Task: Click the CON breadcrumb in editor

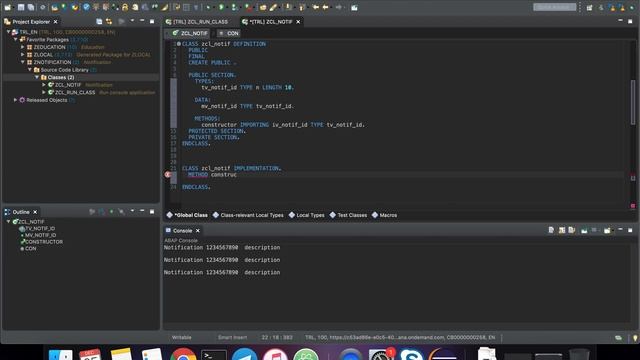Action: point(229,33)
